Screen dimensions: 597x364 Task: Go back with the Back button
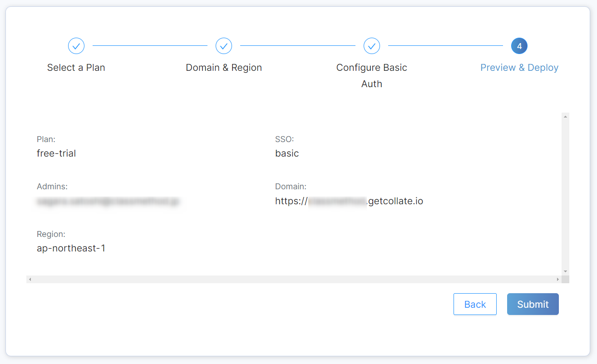(475, 304)
